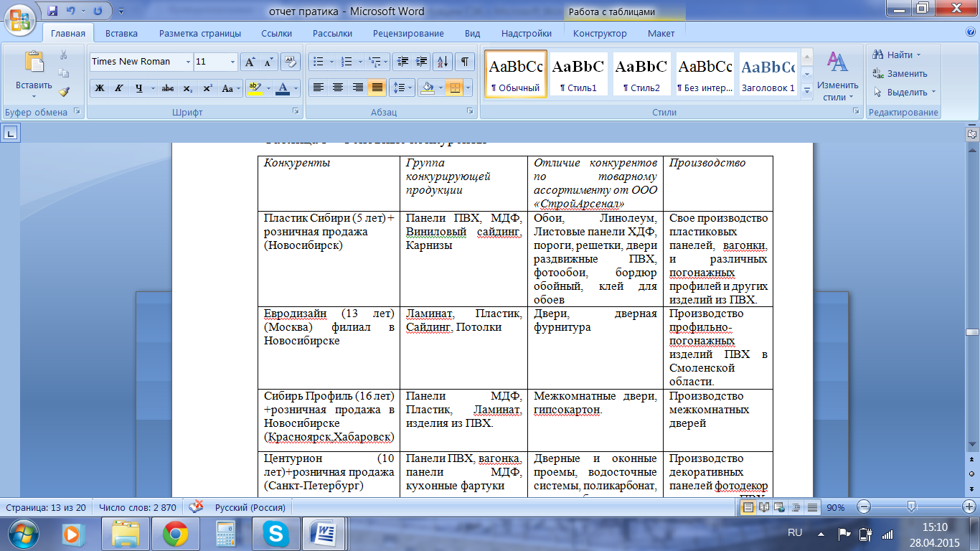Copy selection icon in clipboard group
The image size is (980, 551).
(x=64, y=73)
